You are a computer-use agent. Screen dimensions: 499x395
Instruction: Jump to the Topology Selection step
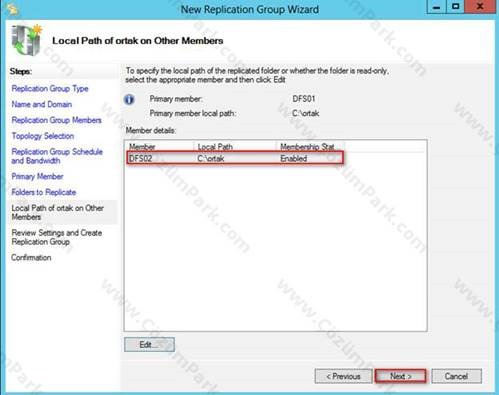click(43, 136)
